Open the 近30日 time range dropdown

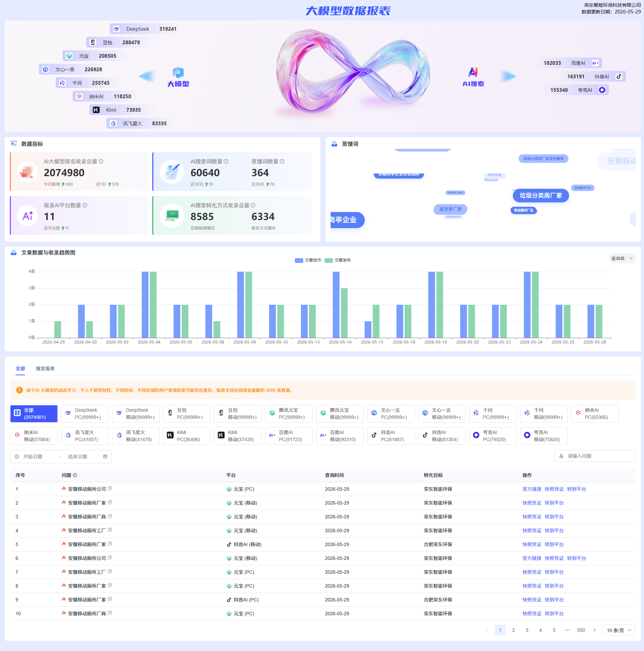tap(622, 259)
